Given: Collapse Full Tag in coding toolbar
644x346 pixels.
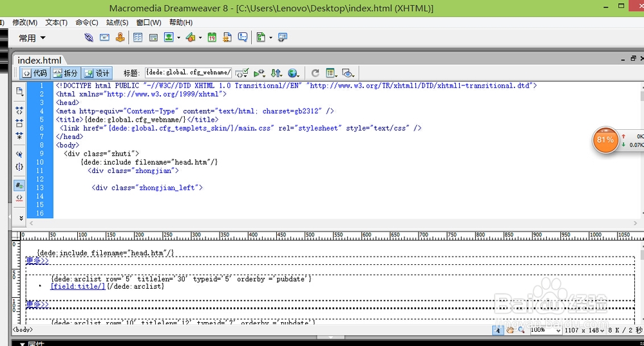Looking at the screenshot, I should click(x=19, y=110).
